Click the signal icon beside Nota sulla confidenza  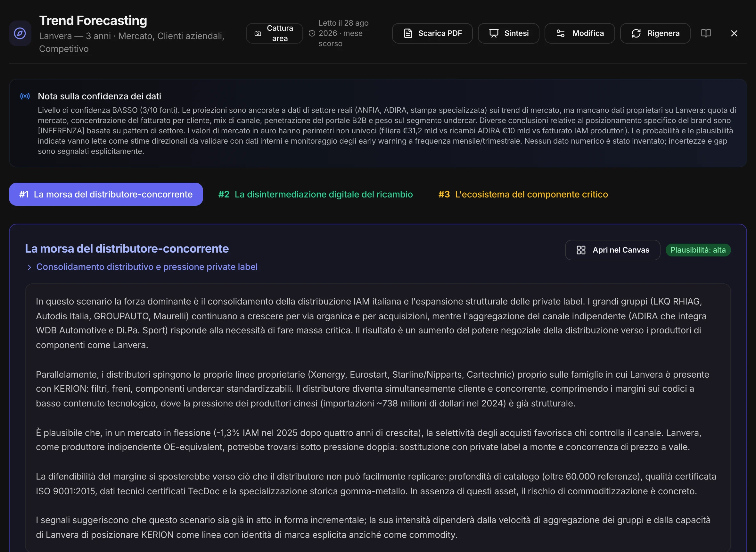point(25,96)
